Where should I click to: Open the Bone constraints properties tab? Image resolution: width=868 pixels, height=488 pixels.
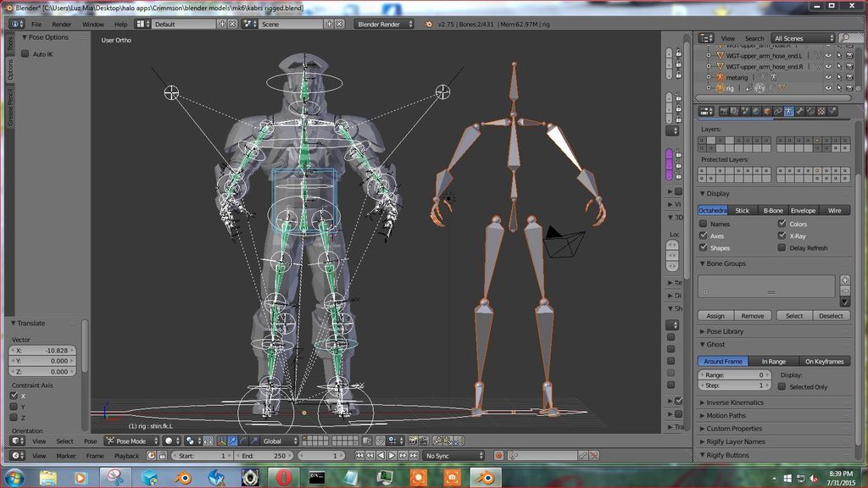810,111
